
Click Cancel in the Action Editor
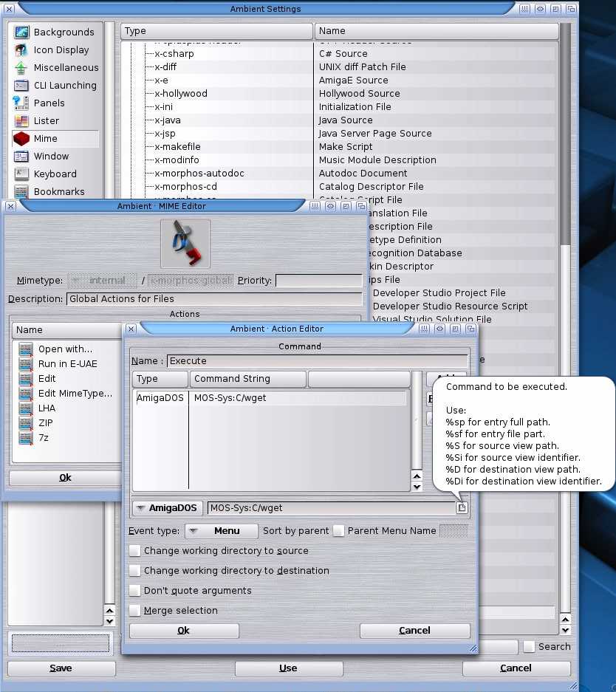414,631
